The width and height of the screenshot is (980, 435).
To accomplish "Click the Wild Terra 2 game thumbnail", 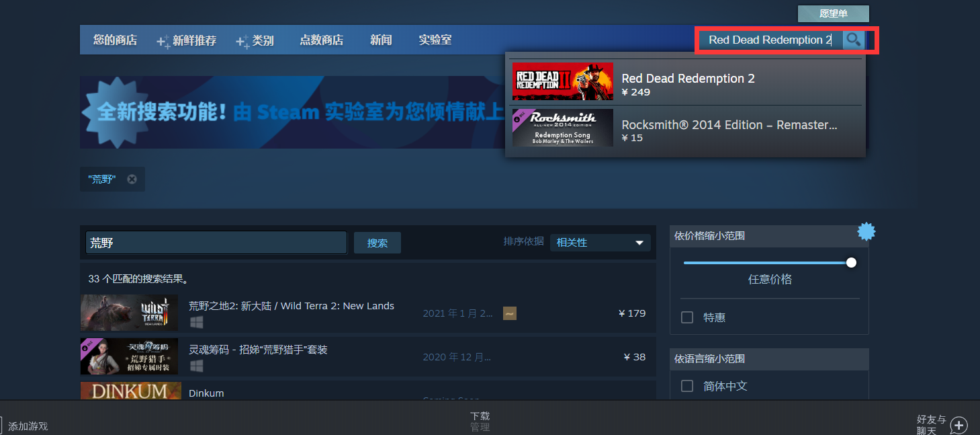I will (129, 313).
